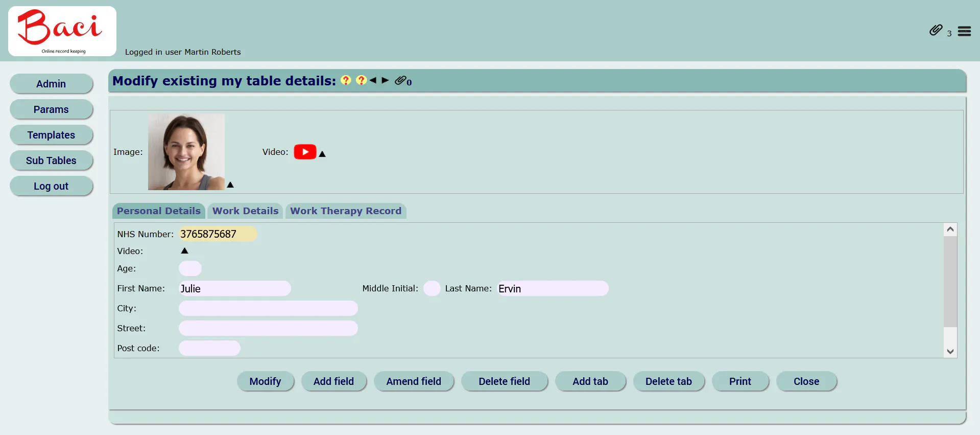Image resolution: width=980 pixels, height=435 pixels.
Task: Click the City input field
Action: click(268, 308)
